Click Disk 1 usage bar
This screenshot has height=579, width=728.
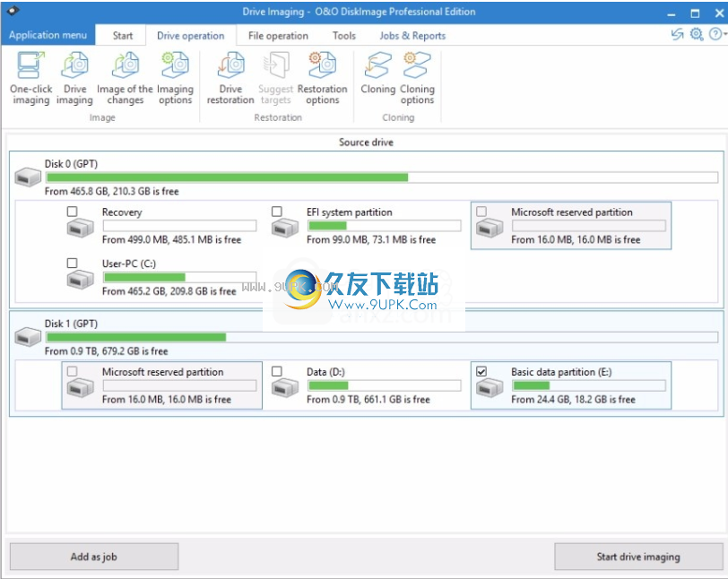[x=382, y=337]
